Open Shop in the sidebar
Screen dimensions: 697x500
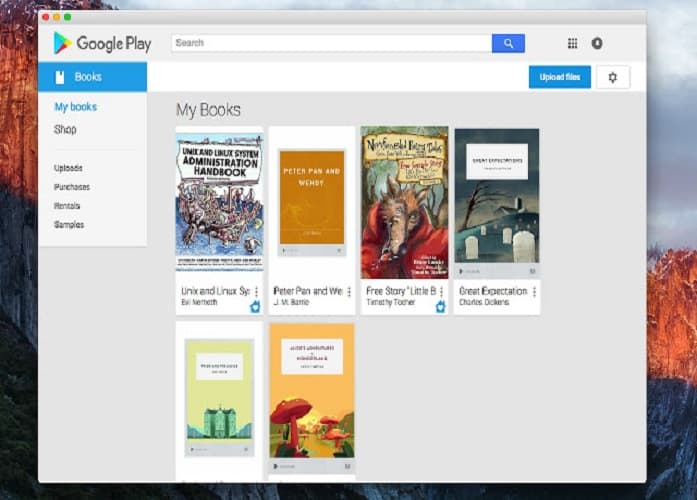click(65, 129)
